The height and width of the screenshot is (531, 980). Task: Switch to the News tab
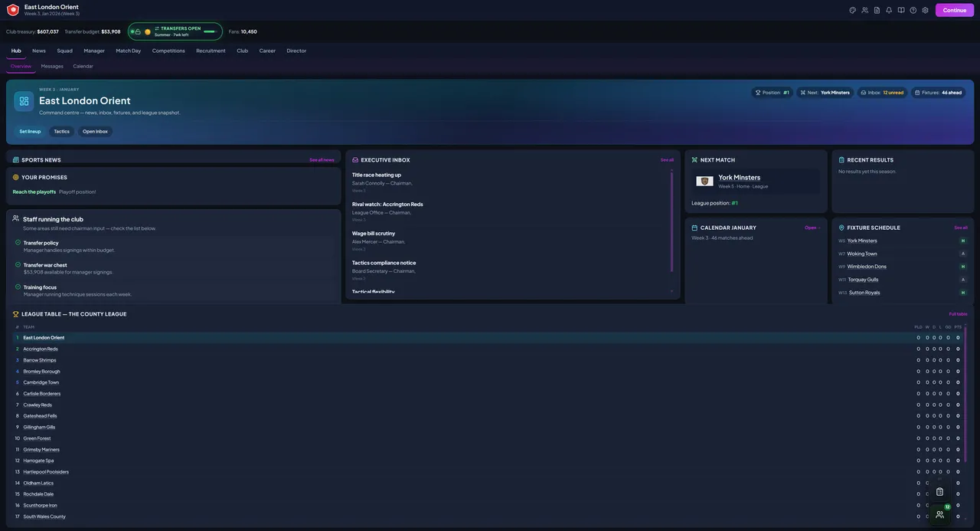click(x=39, y=51)
